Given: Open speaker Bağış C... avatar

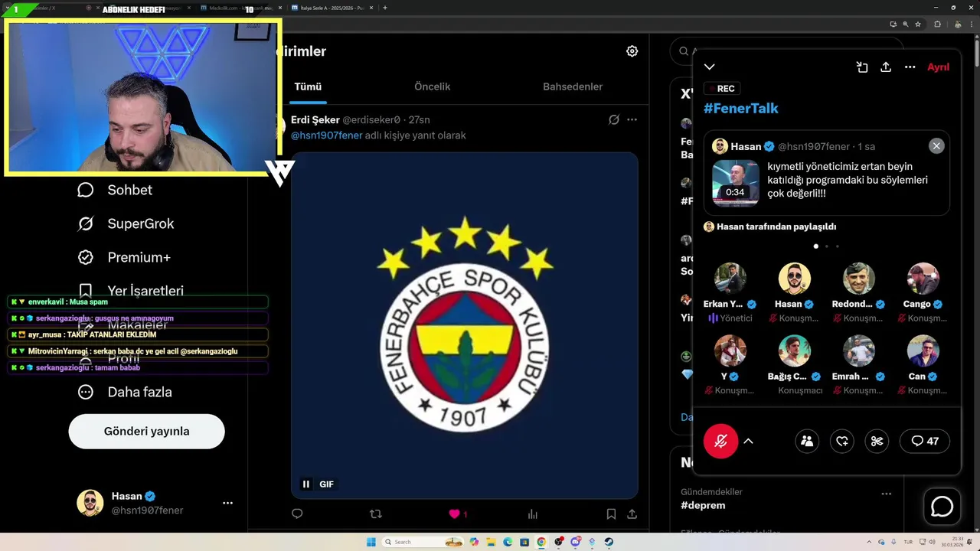Looking at the screenshot, I should click(794, 351).
